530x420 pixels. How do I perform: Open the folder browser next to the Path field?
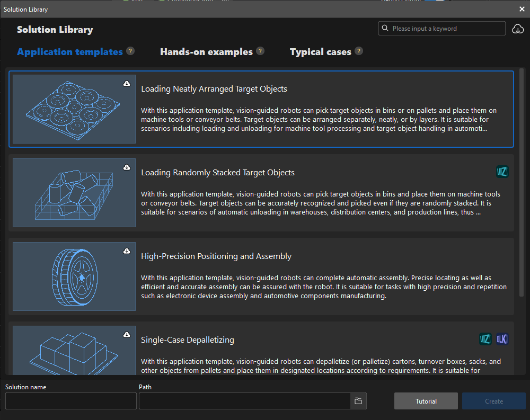click(x=358, y=401)
